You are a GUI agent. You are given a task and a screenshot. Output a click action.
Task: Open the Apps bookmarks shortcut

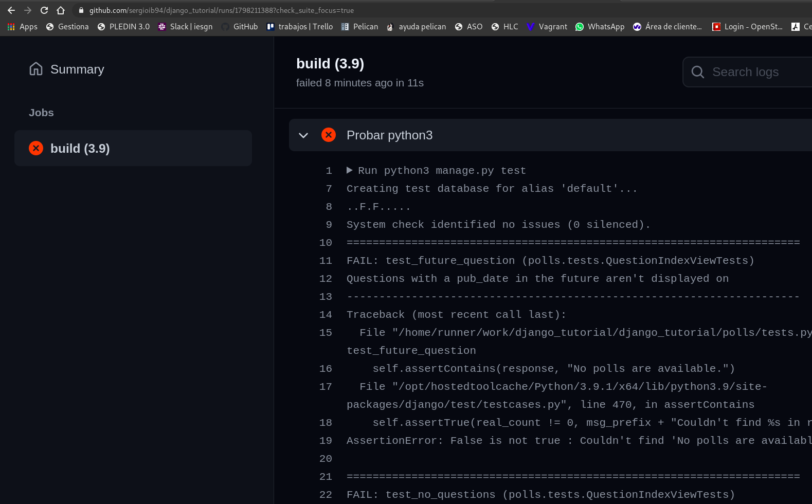point(23,27)
